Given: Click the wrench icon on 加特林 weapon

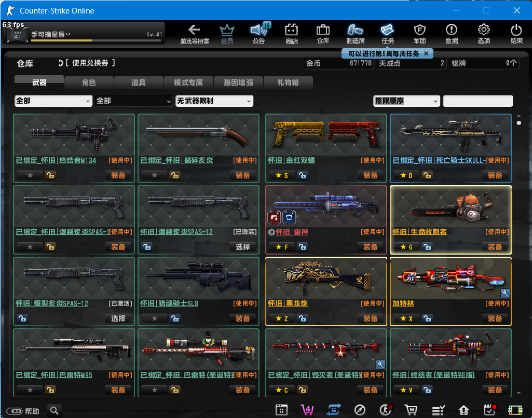Looking at the screenshot, I should (505, 293).
